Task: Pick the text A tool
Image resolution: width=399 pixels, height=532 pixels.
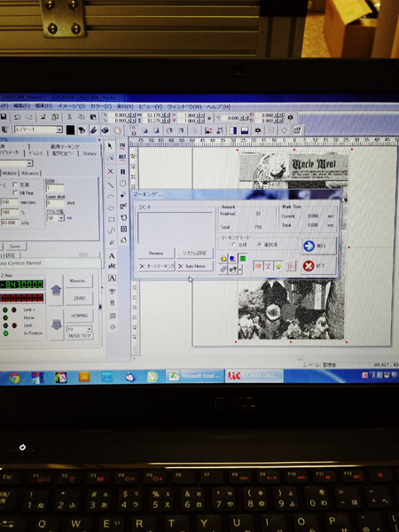Action: click(x=112, y=256)
